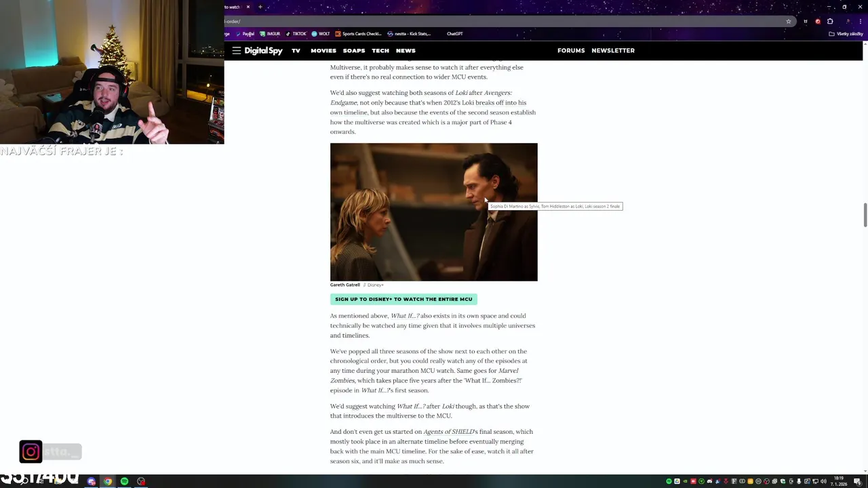Close the current browser tab
The image size is (868, 488).
point(248,7)
